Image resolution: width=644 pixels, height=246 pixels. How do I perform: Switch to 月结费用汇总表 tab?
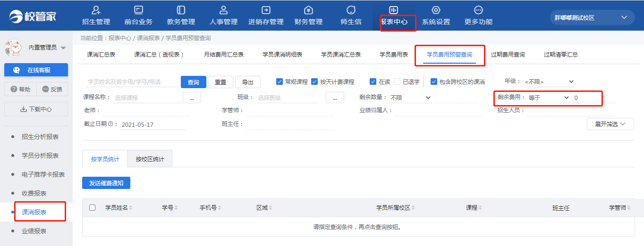pos(224,55)
